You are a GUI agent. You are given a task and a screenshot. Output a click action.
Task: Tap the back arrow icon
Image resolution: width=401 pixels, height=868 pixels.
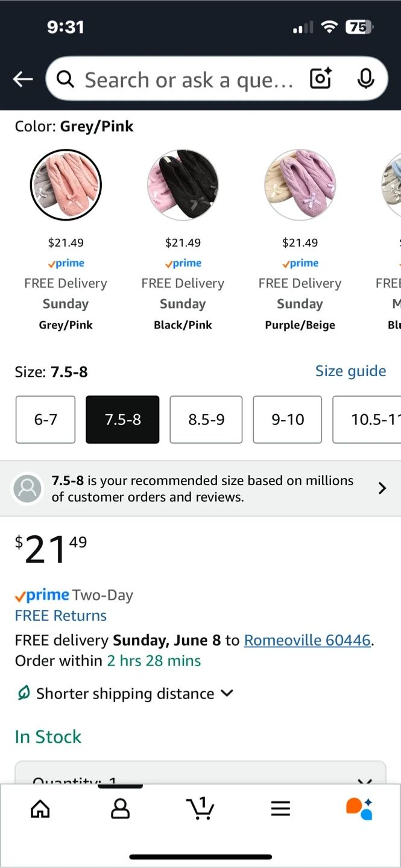click(x=23, y=79)
